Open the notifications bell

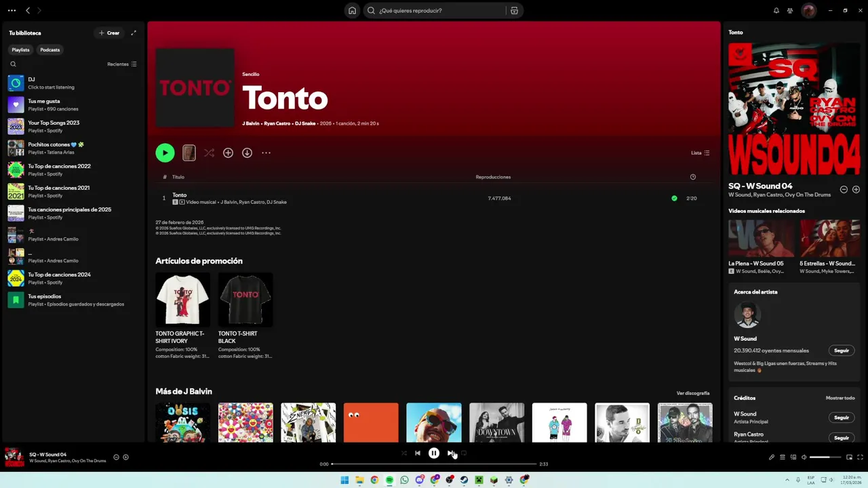click(x=776, y=10)
